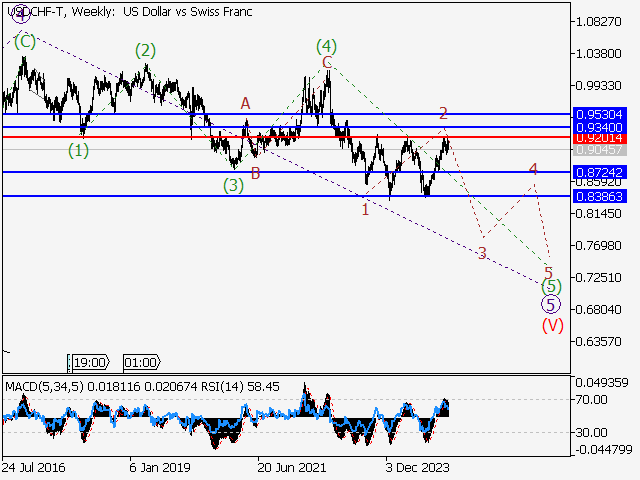Click the red projected wave 3 label
The width and height of the screenshot is (640, 480).
coord(482,253)
